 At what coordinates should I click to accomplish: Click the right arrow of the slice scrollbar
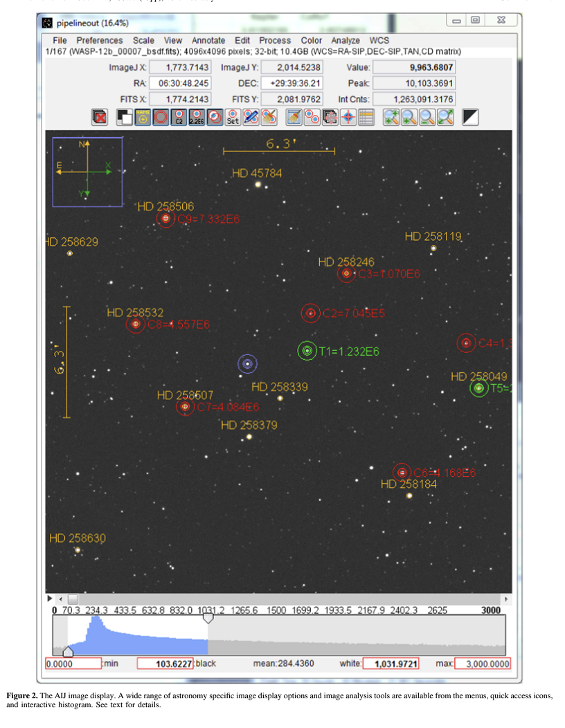tap(505, 599)
